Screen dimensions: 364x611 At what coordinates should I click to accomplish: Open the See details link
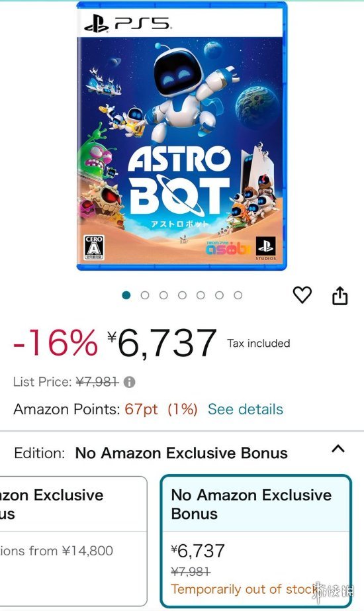tap(245, 409)
